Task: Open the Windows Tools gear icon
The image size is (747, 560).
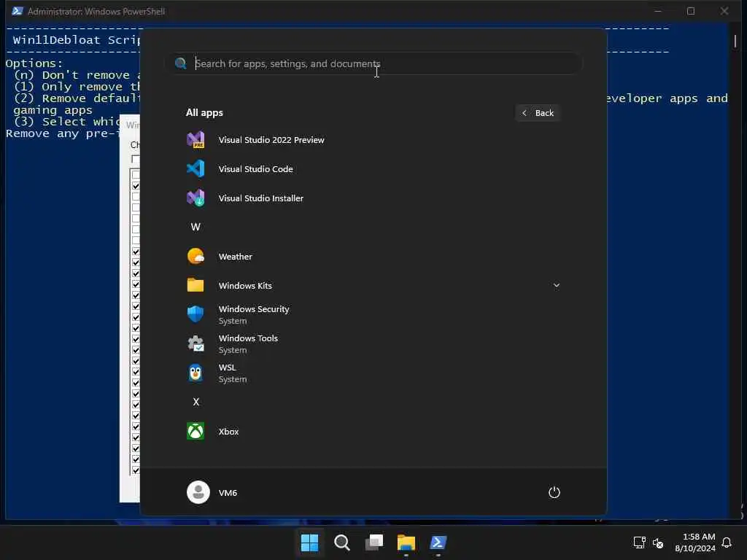Action: click(x=196, y=343)
